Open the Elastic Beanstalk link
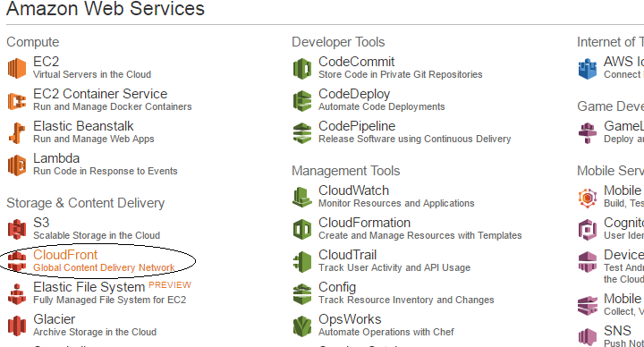This screenshot has width=644, height=347. click(x=83, y=126)
